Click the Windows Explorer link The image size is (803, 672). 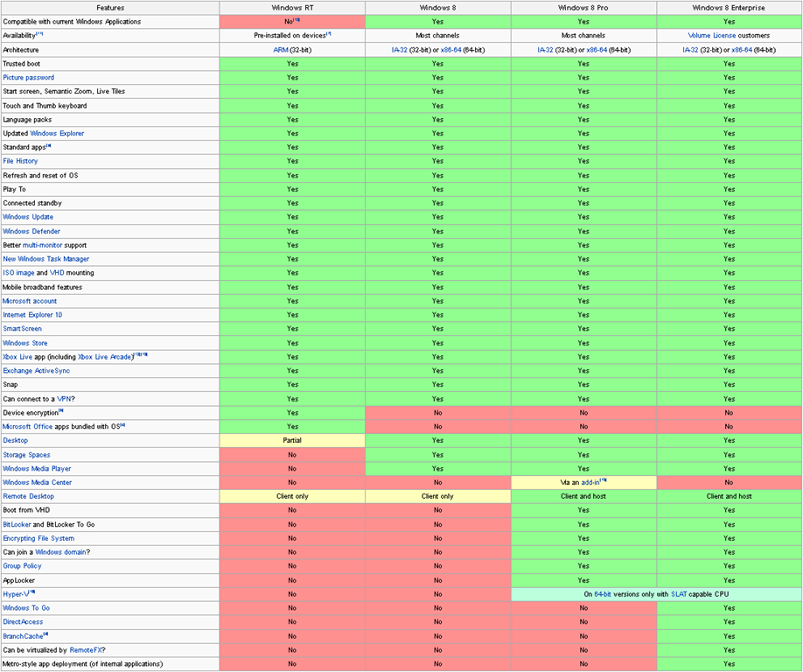(57, 133)
